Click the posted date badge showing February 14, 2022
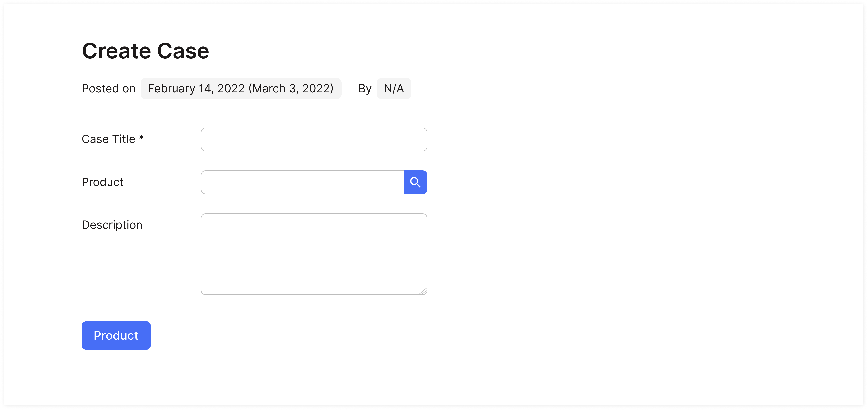Image resolution: width=868 pixels, height=410 pixels. (x=241, y=88)
